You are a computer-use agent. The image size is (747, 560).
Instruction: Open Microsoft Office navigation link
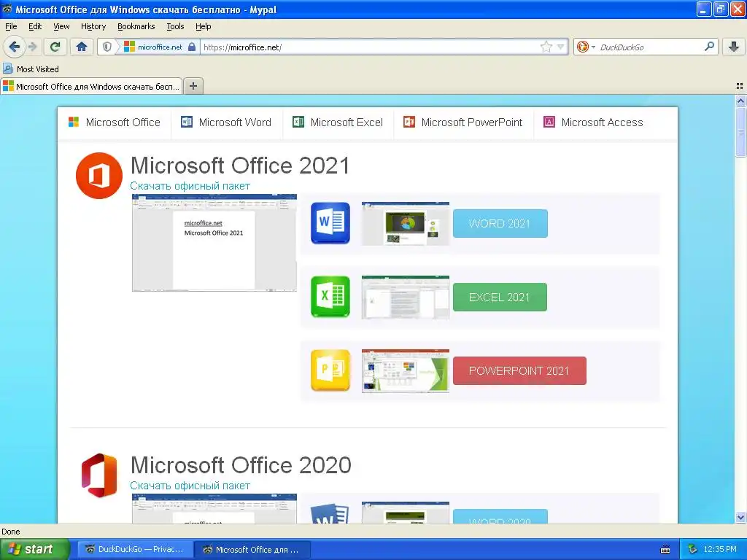pos(115,122)
